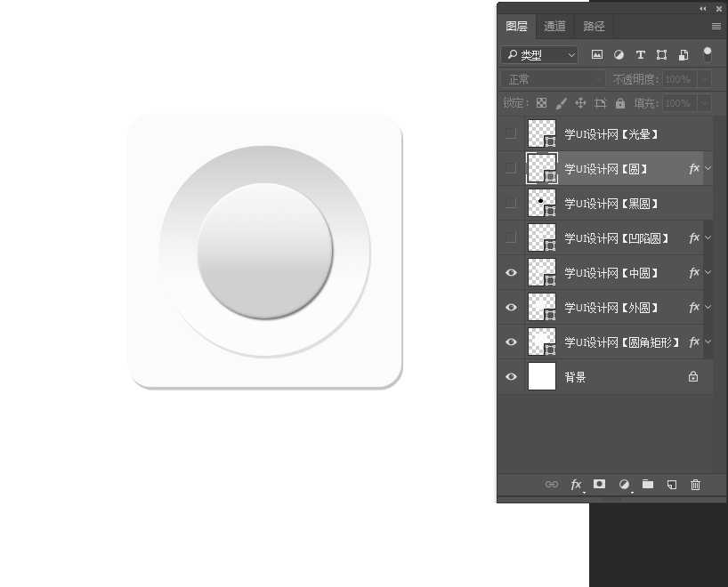This screenshot has width=728, height=587.
Task: Expand effects of the 【圆】 layer
Action: point(708,168)
